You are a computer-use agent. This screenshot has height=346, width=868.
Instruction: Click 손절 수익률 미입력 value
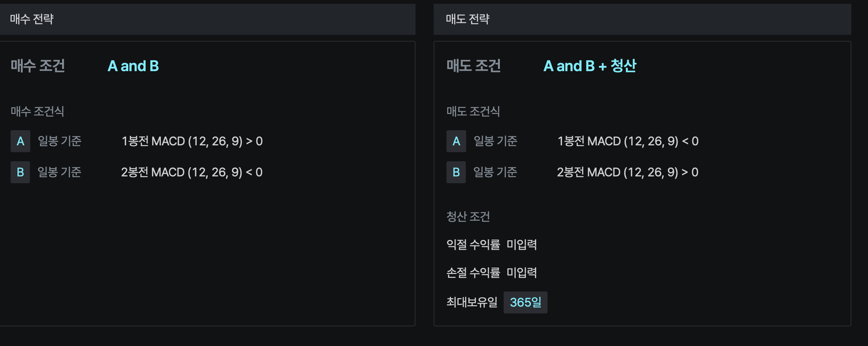tap(521, 273)
